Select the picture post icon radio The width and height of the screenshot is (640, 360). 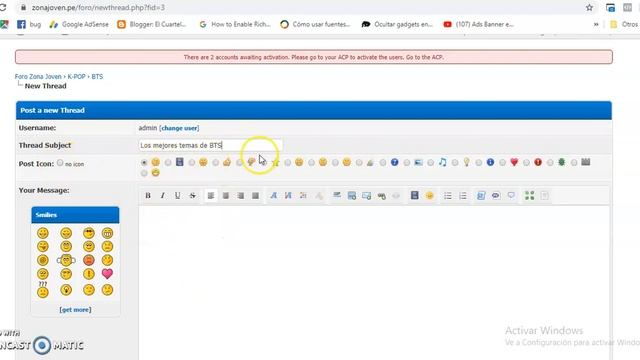pyautogui.click(x=407, y=163)
